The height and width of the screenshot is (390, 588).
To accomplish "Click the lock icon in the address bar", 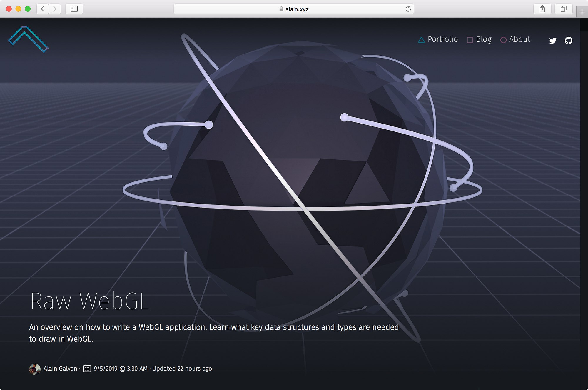I will [281, 9].
